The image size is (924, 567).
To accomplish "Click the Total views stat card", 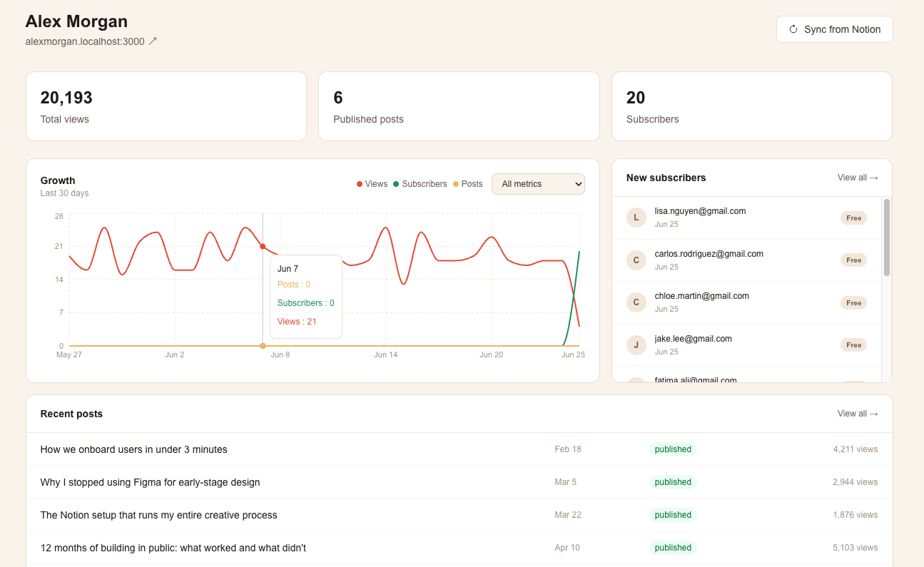I will 166,106.
